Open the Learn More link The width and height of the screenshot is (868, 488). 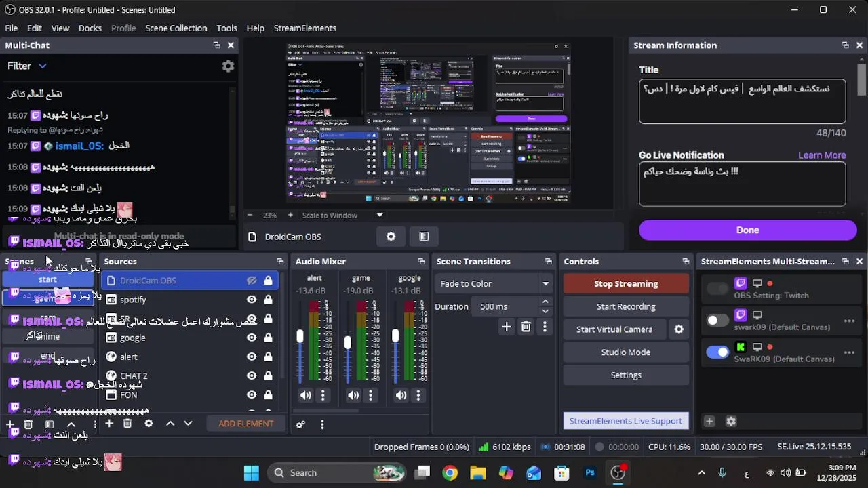tap(822, 155)
